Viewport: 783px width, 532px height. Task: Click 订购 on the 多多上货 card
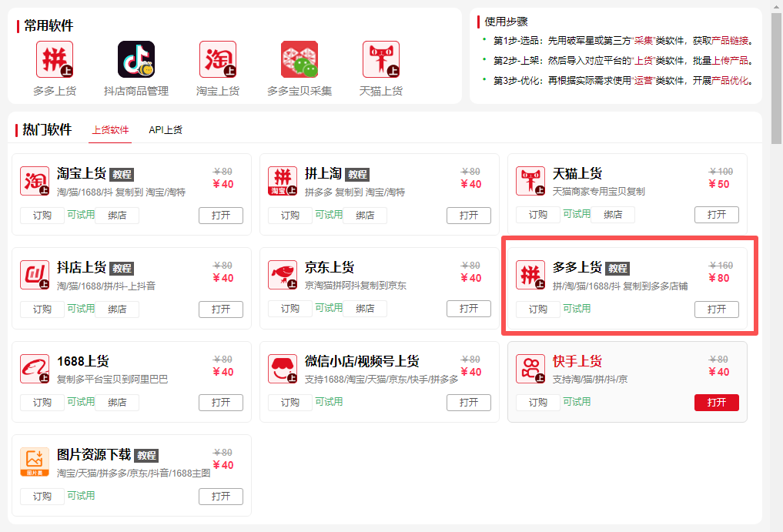[538, 309]
